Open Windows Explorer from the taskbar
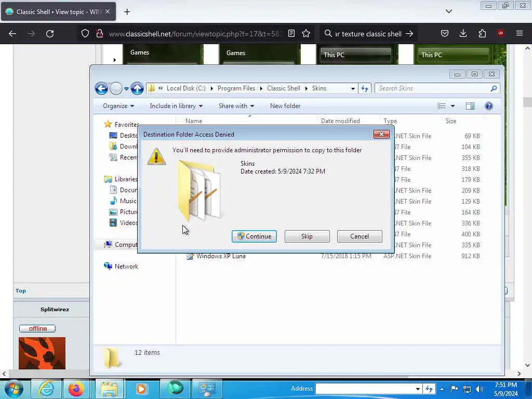The width and height of the screenshot is (532, 399). click(x=110, y=389)
